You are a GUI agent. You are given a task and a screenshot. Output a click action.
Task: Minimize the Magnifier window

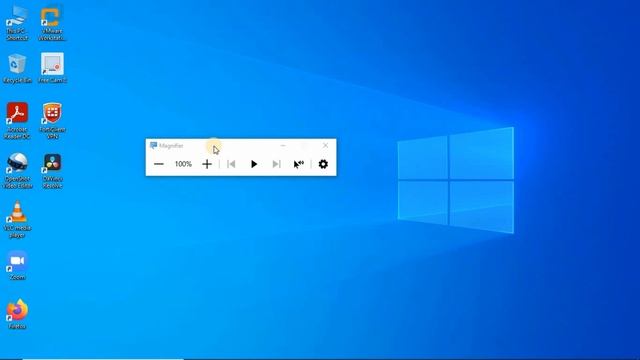click(x=283, y=145)
